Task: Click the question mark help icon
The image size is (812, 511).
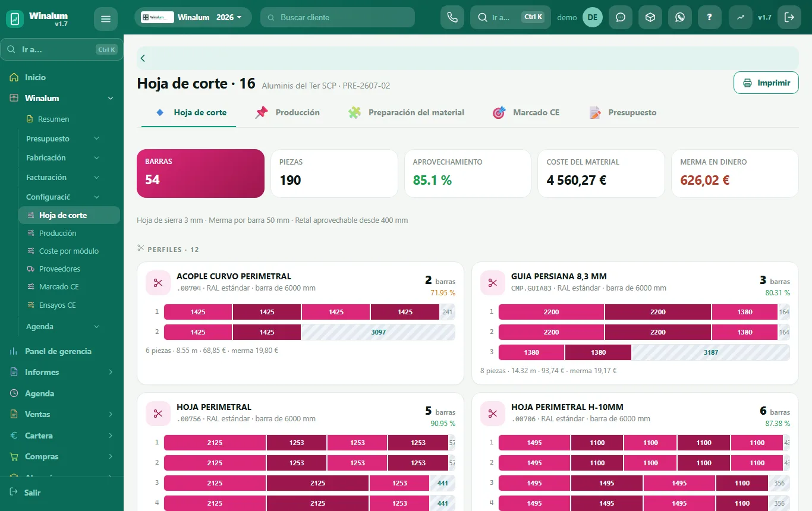Action: pyautogui.click(x=710, y=17)
